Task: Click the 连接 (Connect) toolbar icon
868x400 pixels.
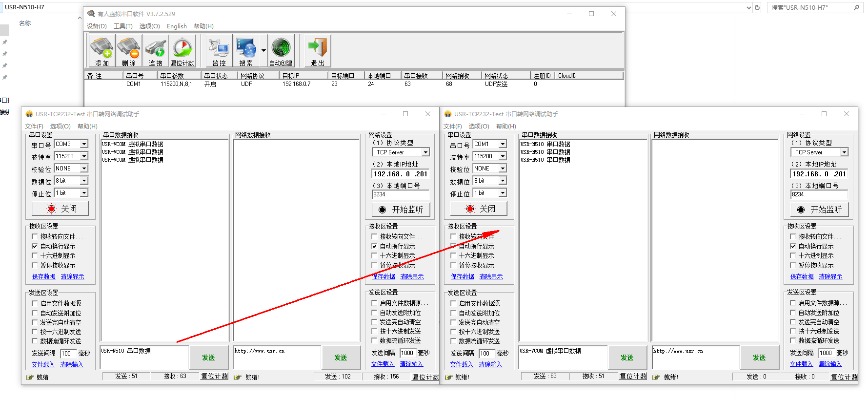Action: [x=156, y=51]
